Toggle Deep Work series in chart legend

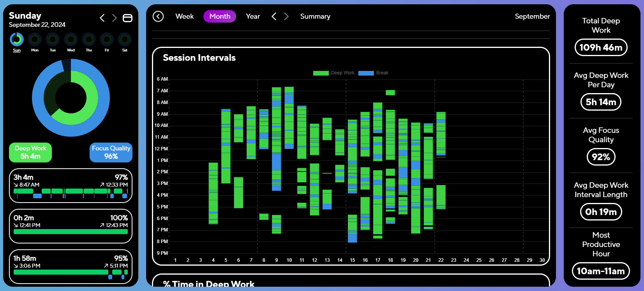(334, 73)
